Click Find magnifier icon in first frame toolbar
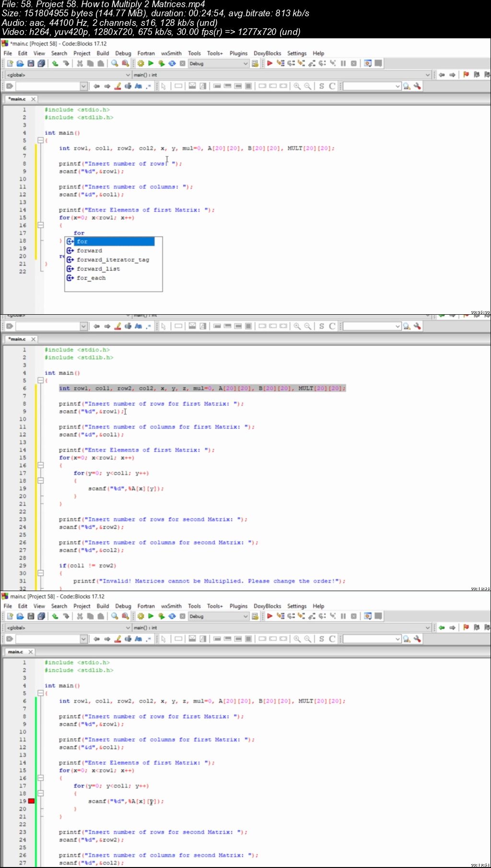This screenshot has width=491, height=868. 115,63
